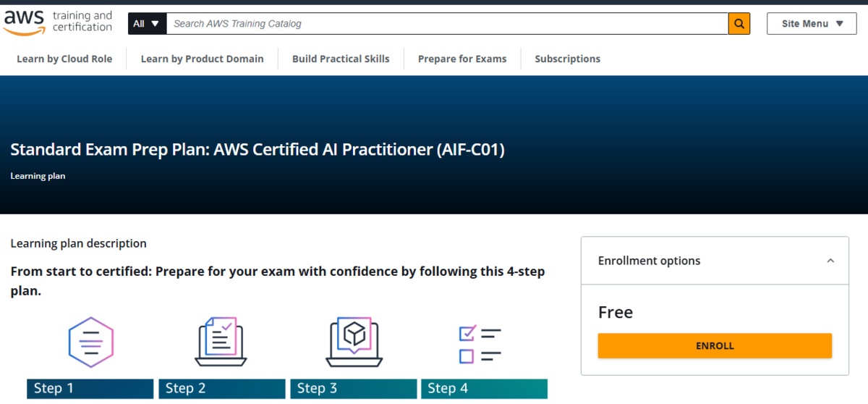868x404 pixels.
Task: Click the 'From start to certified' paragraph
Action: 278,281
